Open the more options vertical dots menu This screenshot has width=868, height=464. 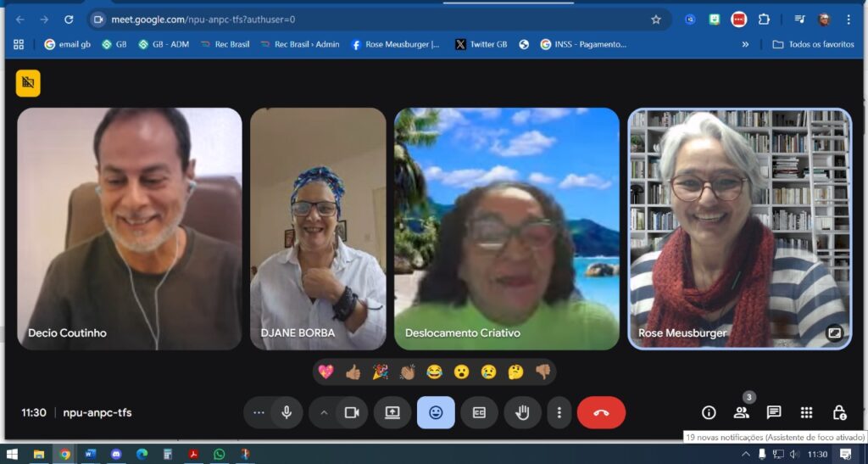559,412
